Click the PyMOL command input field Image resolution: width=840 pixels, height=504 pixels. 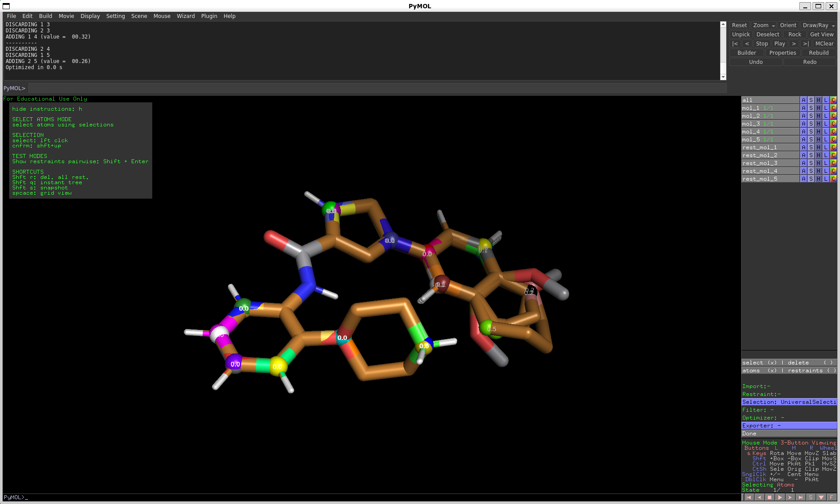coord(377,88)
